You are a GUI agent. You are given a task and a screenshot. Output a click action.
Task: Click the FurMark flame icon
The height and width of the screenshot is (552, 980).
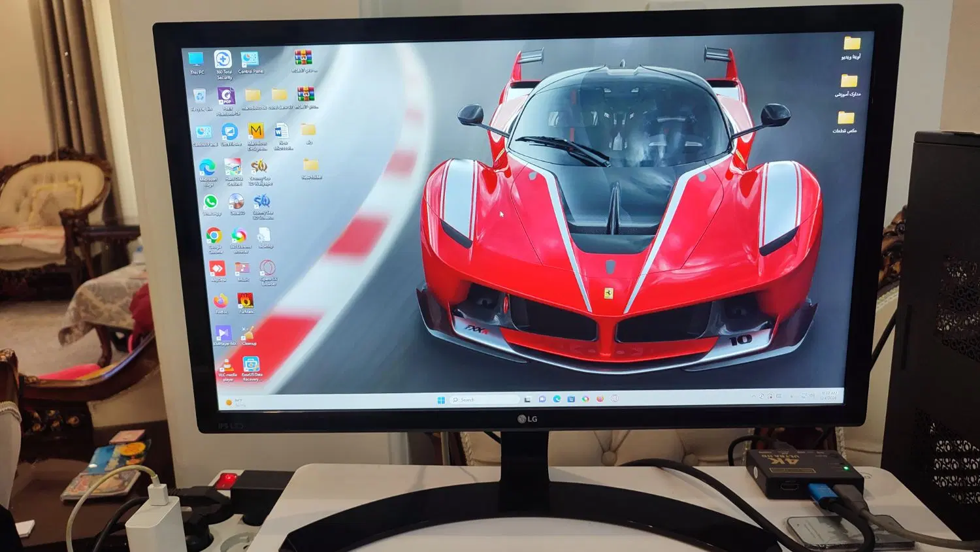coord(246,302)
